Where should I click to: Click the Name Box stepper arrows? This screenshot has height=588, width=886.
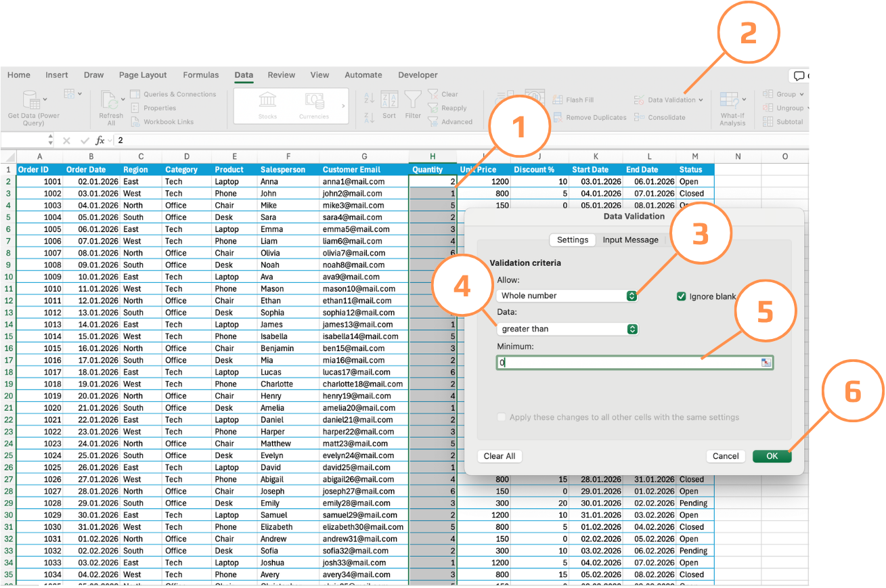click(51, 141)
